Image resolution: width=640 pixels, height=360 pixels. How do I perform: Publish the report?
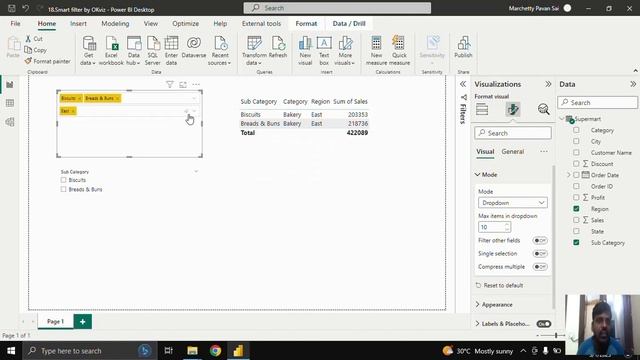463,47
